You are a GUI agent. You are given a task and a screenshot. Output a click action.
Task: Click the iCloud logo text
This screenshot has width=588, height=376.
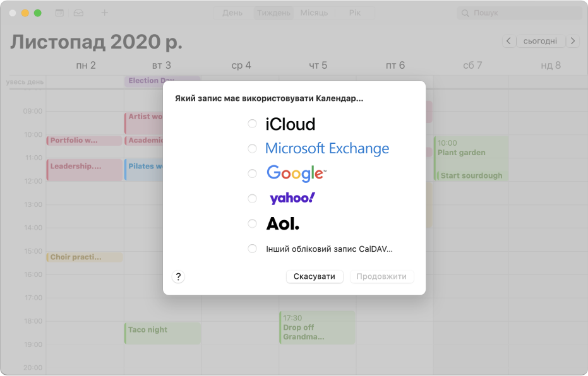pos(291,124)
